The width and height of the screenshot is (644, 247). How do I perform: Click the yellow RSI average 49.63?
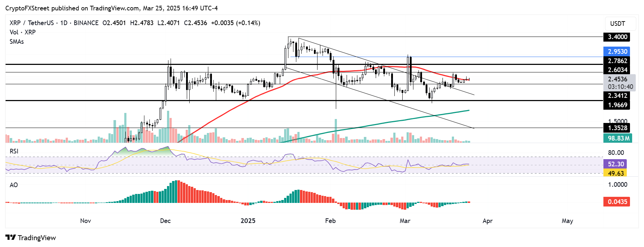(x=615, y=174)
